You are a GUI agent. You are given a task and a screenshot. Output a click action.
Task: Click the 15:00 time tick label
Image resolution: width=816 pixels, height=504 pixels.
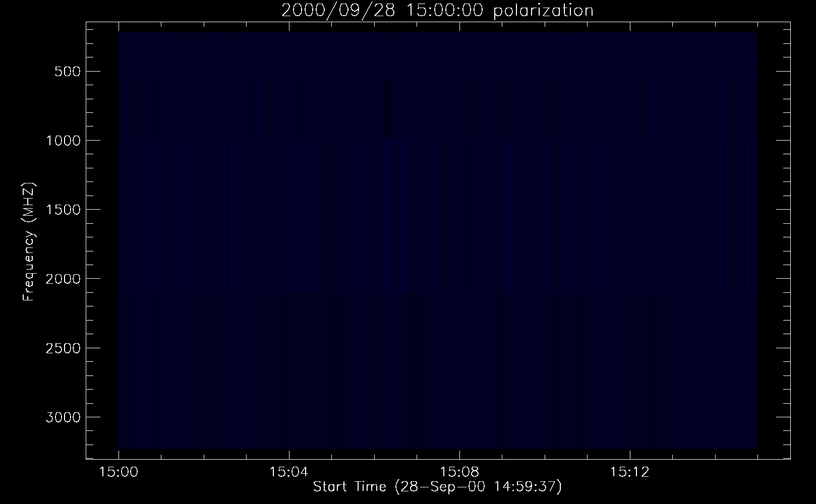[x=119, y=472]
